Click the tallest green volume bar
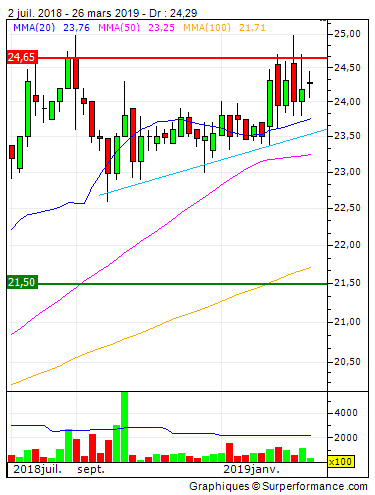375x495 pixels. click(124, 427)
